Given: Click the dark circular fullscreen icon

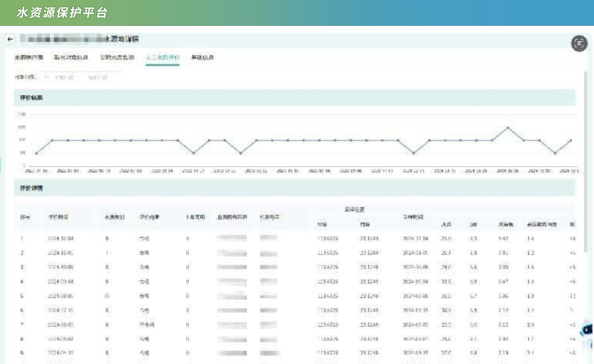Looking at the screenshot, I should click(579, 44).
